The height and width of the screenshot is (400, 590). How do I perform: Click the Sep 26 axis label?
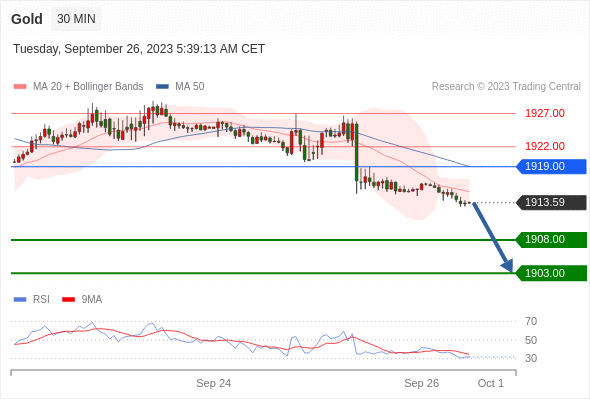(x=421, y=383)
